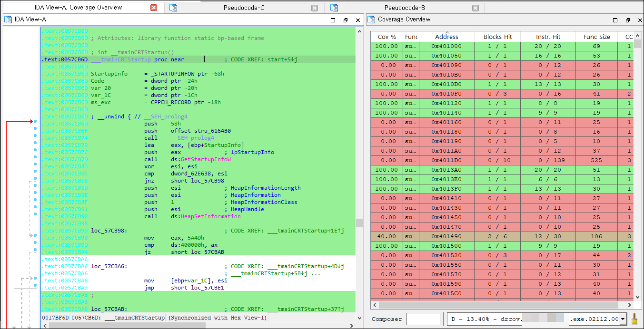Screen dimensions: 644x329
Task: Click the IDA View-A panel icon
Action: [x=8, y=19]
